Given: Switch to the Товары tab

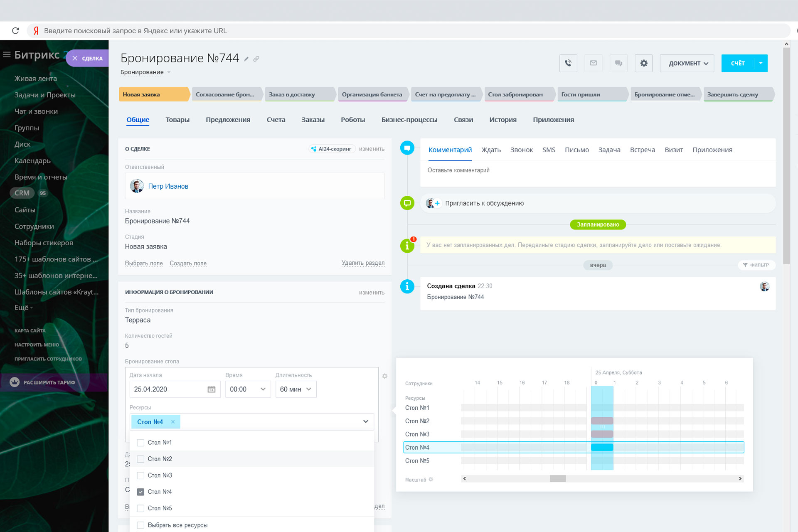Looking at the screenshot, I should coord(177,120).
